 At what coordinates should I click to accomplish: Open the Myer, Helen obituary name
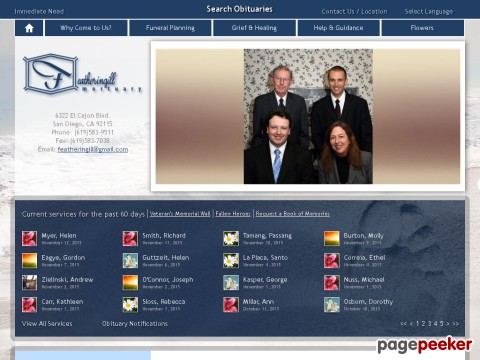[59, 236]
